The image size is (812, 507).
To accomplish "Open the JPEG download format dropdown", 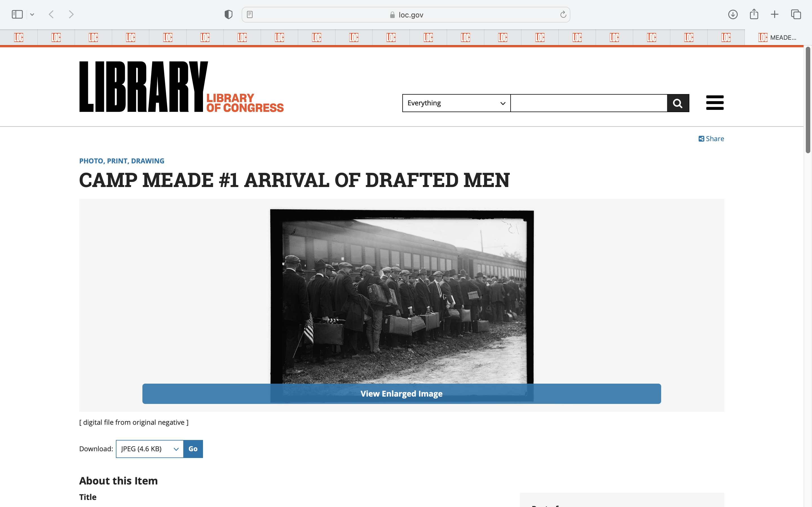I will pos(150,449).
